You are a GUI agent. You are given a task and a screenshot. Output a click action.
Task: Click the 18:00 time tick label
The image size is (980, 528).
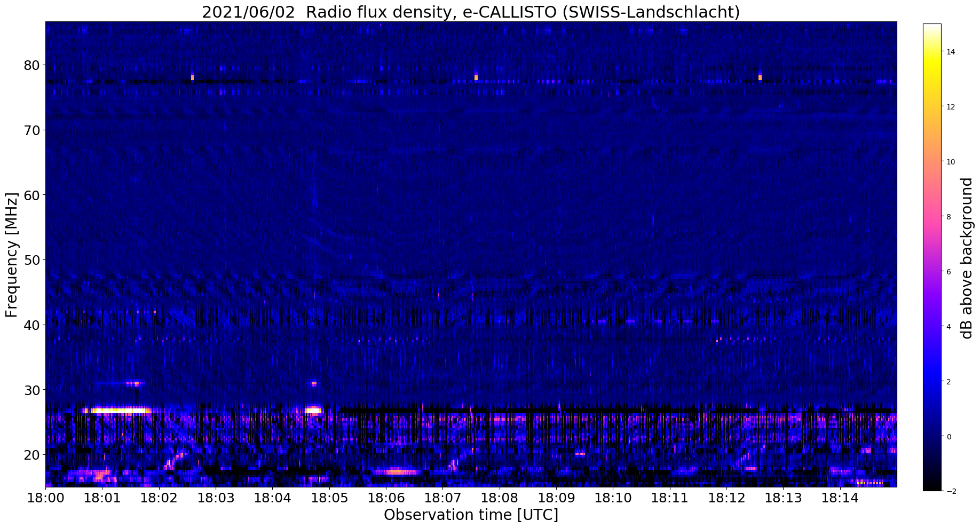(x=46, y=498)
